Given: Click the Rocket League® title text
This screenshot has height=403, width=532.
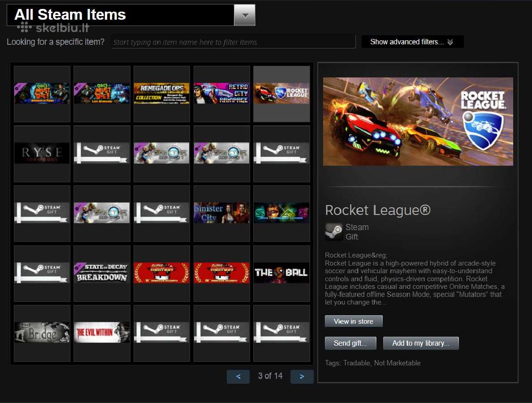Looking at the screenshot, I should pyautogui.click(x=378, y=210).
